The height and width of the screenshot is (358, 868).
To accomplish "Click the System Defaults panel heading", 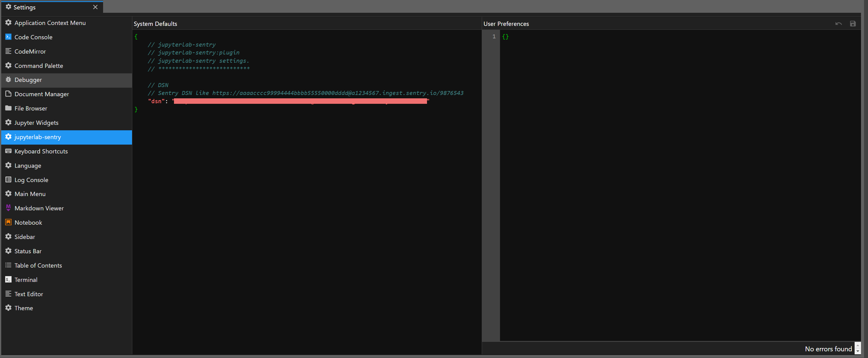I will (x=155, y=24).
